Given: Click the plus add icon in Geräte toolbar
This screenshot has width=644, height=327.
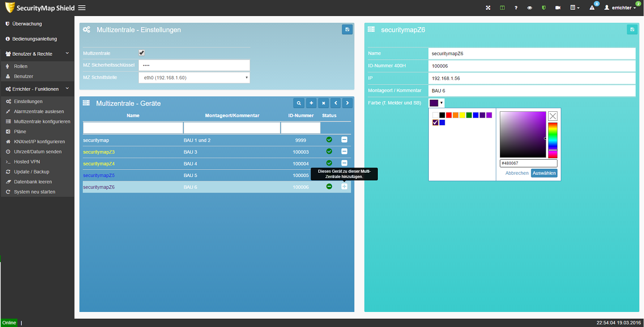Looking at the screenshot, I should pyautogui.click(x=311, y=103).
